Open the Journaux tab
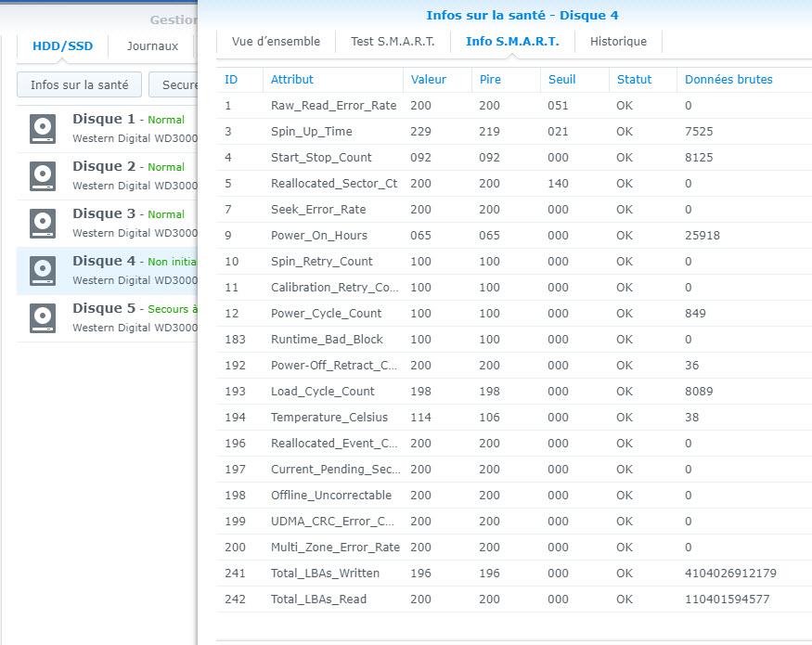The image size is (812, 645). (x=152, y=46)
